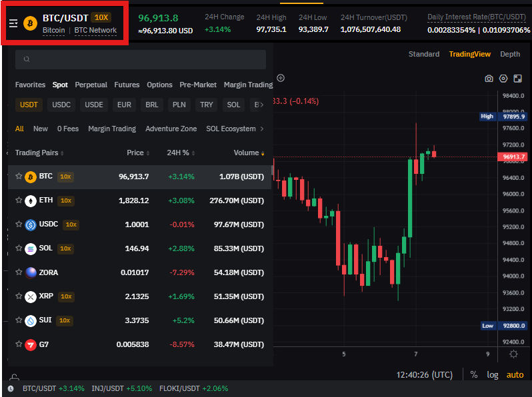Select the TradingView chart view
Image resolution: width=532 pixels, height=397 pixels.
[469, 54]
